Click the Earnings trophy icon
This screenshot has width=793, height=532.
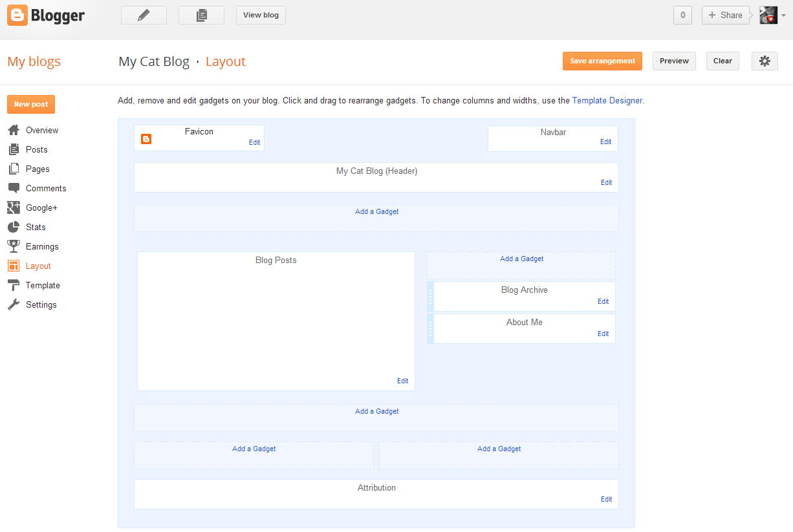pos(14,246)
